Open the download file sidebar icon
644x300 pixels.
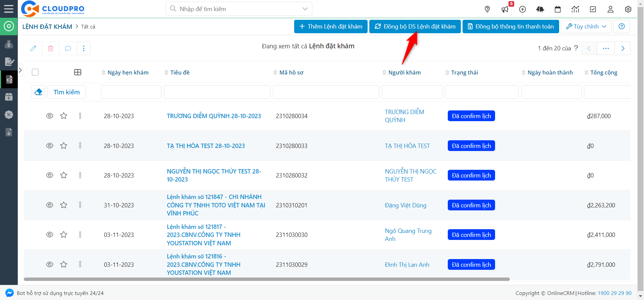click(9, 132)
